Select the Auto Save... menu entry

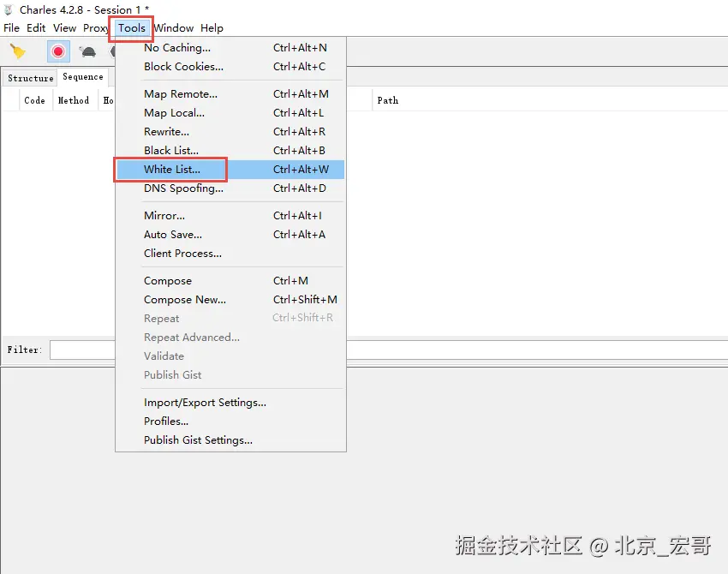pos(230,235)
